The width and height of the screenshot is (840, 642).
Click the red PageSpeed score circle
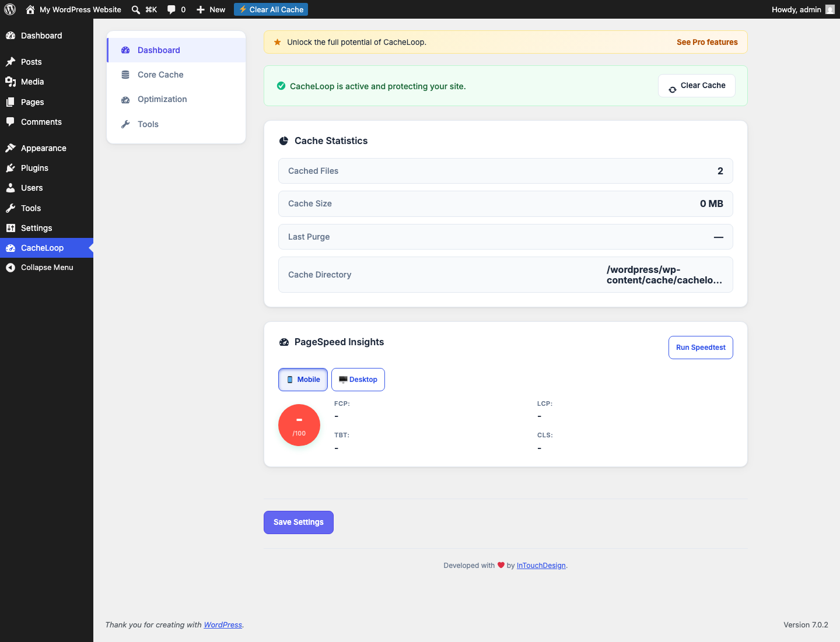point(299,425)
